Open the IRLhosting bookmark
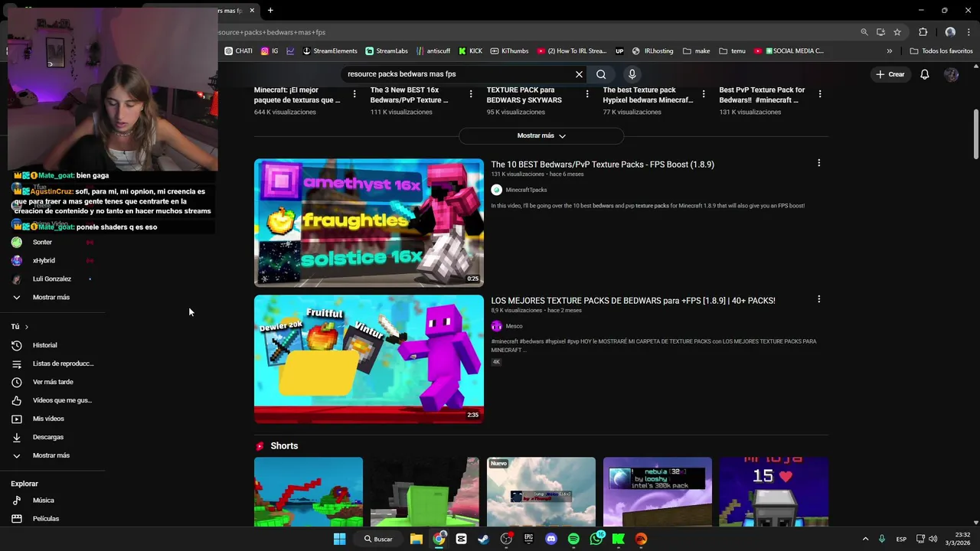The width and height of the screenshot is (980, 551). [652, 51]
